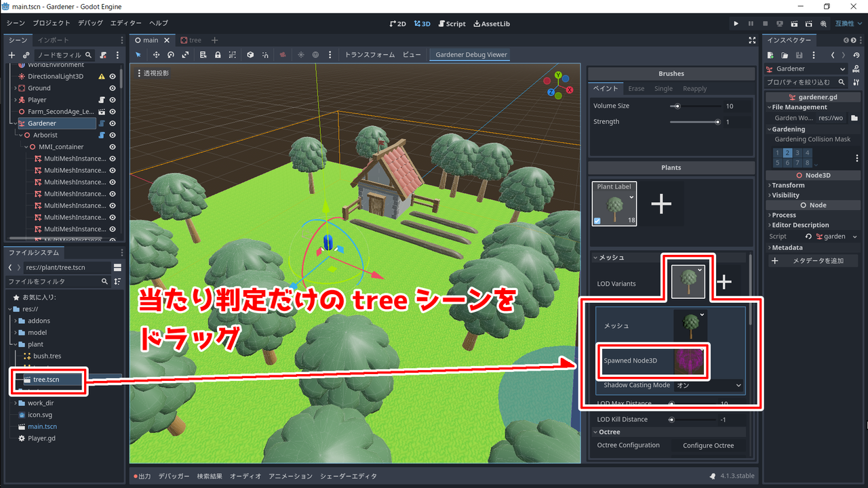Pause the running project

[751, 24]
